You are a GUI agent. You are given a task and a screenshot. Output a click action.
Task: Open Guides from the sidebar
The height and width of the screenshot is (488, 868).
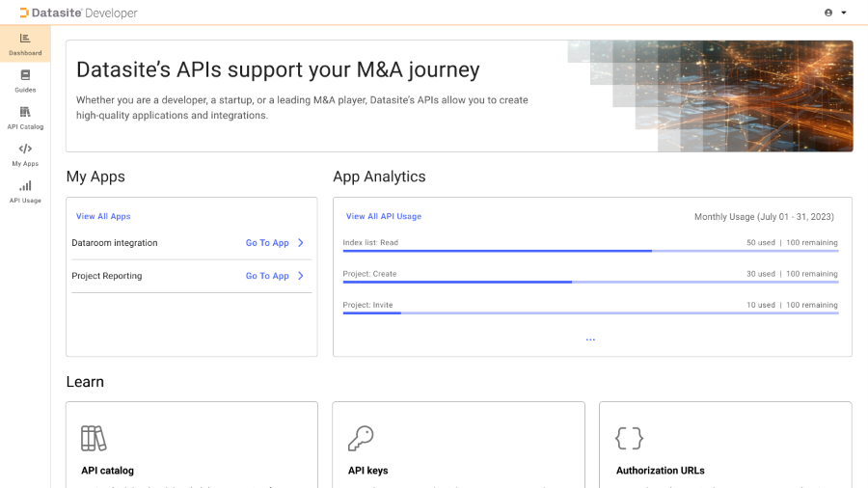(25, 75)
